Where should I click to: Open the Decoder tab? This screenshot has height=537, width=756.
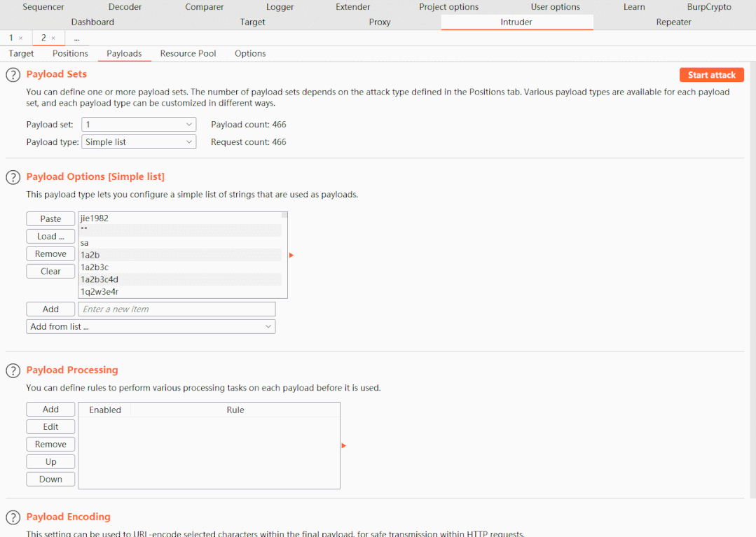[125, 7]
